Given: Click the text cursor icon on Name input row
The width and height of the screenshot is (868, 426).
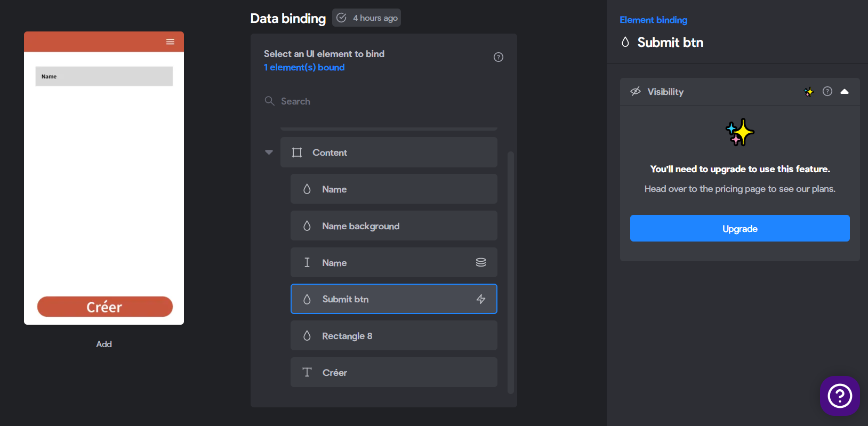Looking at the screenshot, I should [x=307, y=262].
